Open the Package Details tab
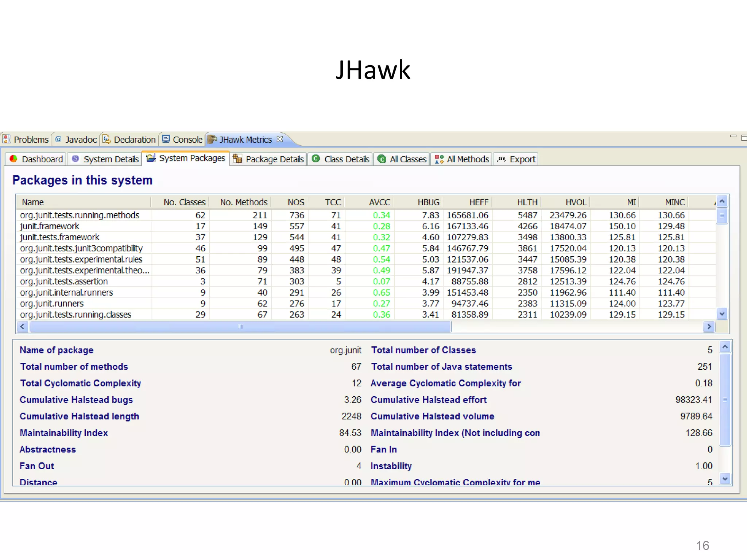 [x=268, y=159]
